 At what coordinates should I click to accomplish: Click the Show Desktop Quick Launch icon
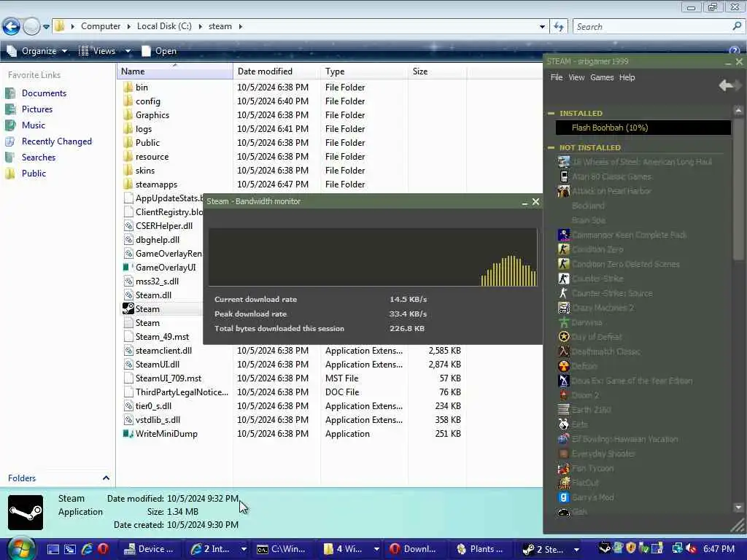53,549
